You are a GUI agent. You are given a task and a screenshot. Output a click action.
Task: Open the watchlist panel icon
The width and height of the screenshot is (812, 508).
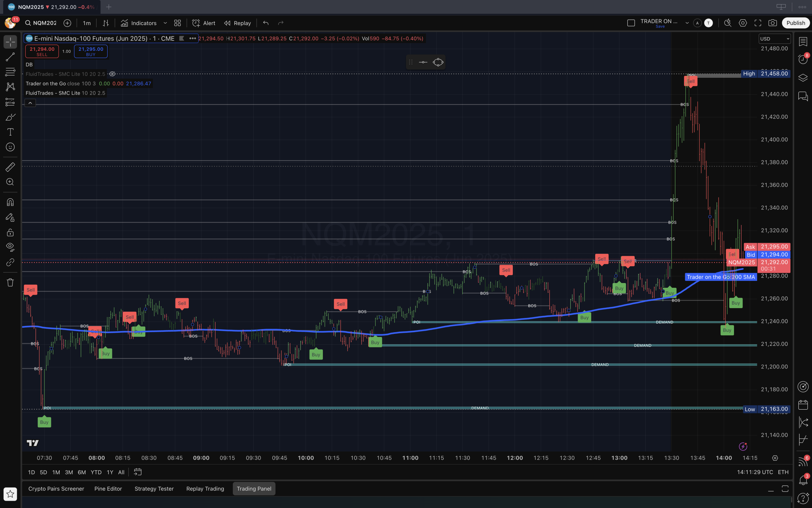(x=803, y=42)
